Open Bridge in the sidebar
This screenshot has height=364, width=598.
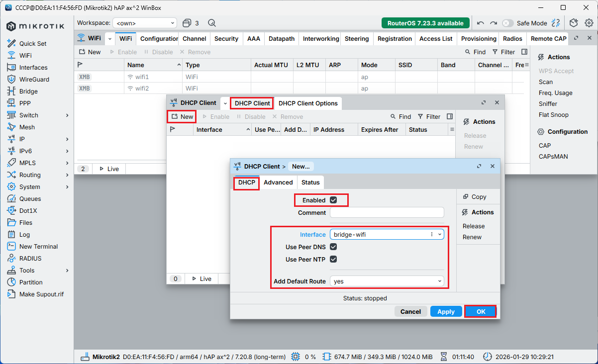[28, 91]
